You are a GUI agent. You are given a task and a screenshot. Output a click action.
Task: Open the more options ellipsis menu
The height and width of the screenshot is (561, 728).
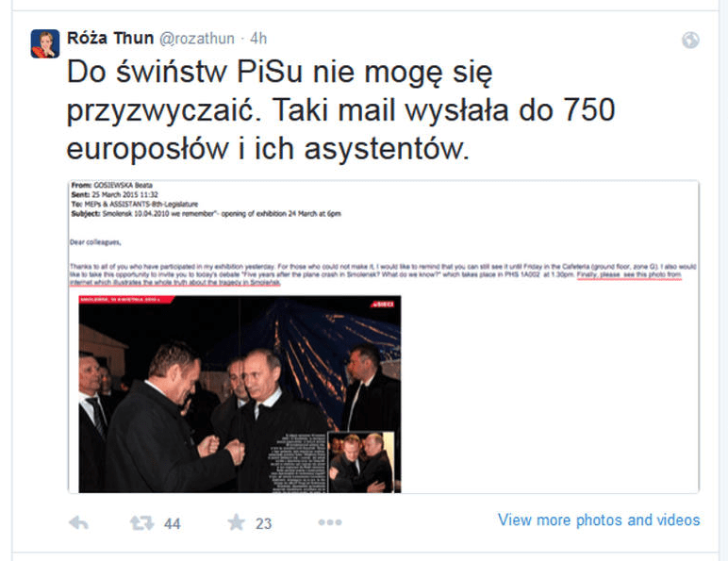[x=330, y=522]
